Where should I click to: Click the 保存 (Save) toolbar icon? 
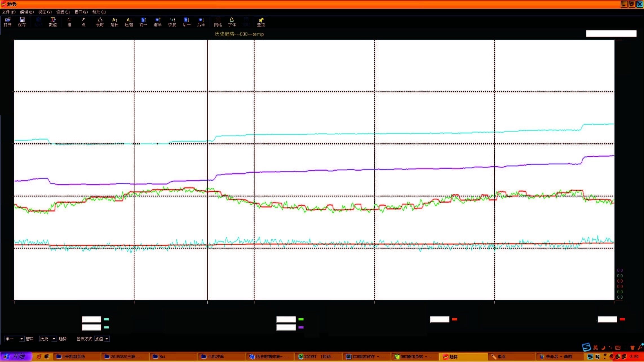(22, 22)
